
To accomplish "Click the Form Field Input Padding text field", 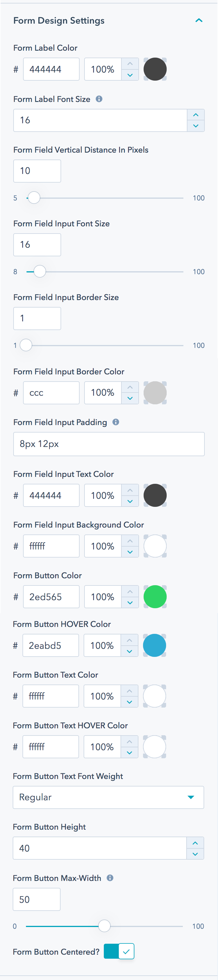I will [x=109, y=444].
